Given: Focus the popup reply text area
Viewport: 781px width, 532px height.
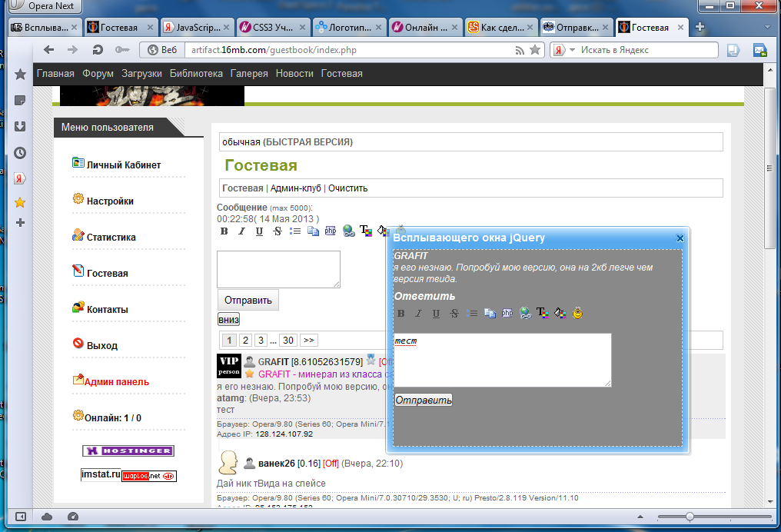Looking at the screenshot, I should pyautogui.click(x=503, y=360).
